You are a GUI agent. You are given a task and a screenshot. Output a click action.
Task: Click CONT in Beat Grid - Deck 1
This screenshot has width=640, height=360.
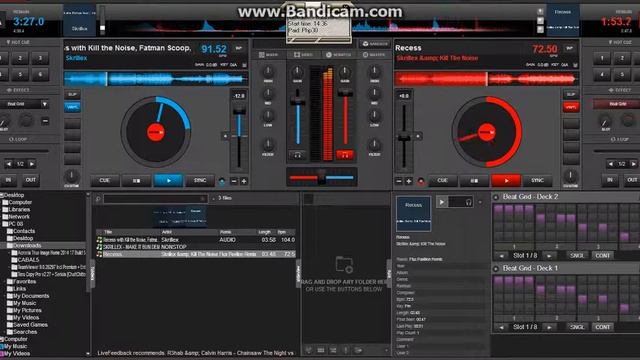coord(603,327)
